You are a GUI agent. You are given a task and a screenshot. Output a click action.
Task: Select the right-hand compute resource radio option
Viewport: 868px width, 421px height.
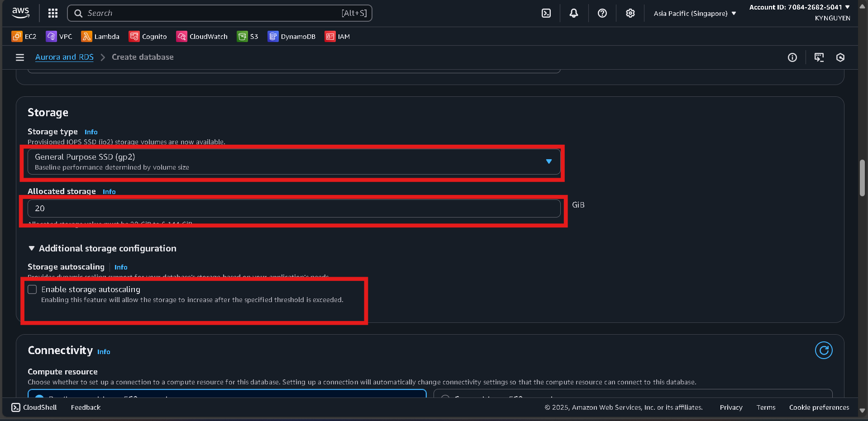click(445, 398)
